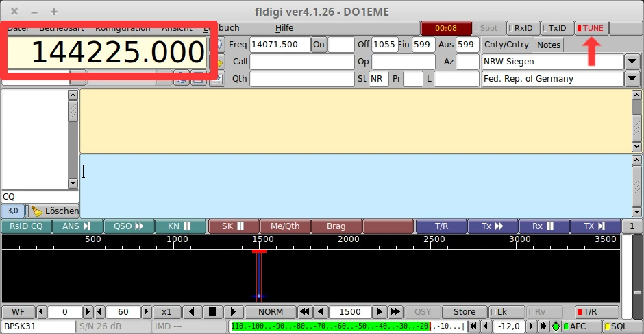644x334 pixels.
Task: Click into the Call input field
Action: click(301, 62)
